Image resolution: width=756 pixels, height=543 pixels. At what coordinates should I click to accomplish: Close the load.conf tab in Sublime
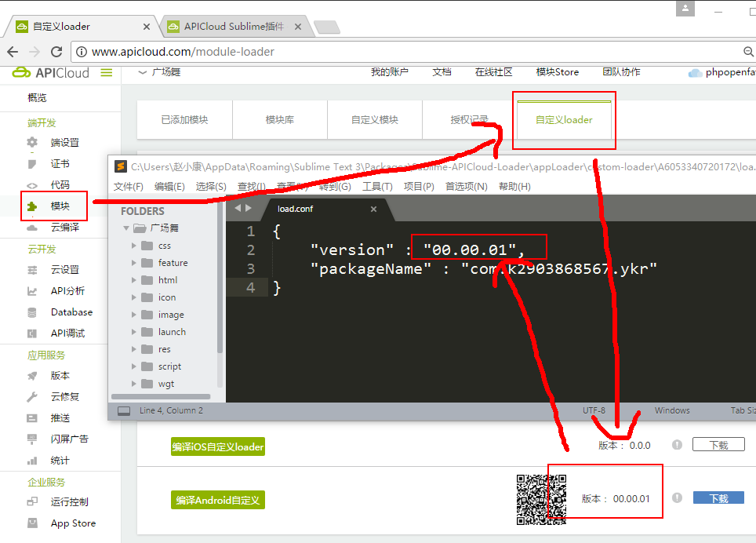(x=374, y=209)
